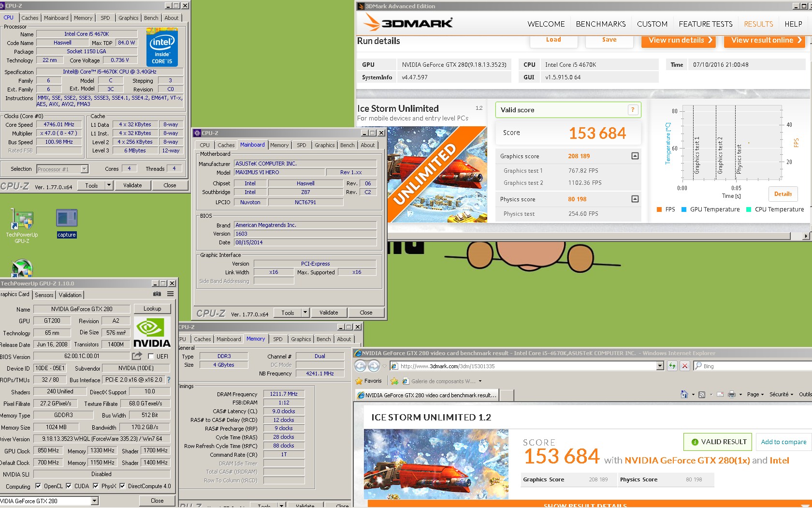This screenshot has height=508, width=812.
Task: Click the NVIDIA logo in GPU-Z
Action: point(152,333)
